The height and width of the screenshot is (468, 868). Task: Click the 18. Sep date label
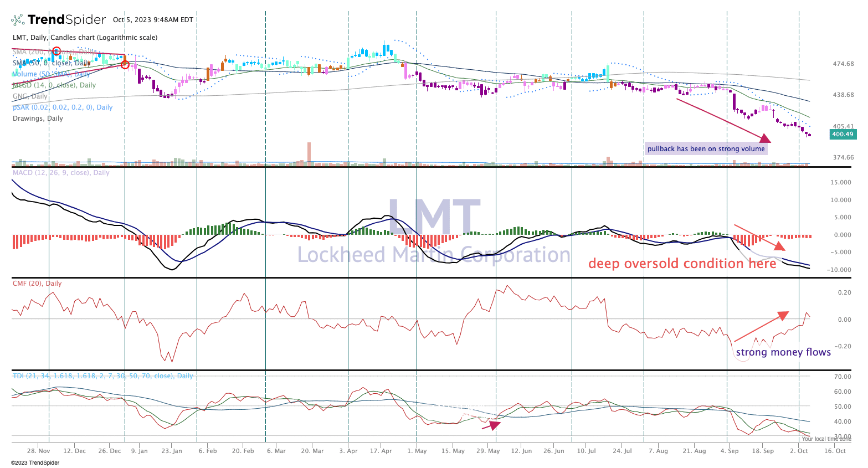(x=763, y=451)
